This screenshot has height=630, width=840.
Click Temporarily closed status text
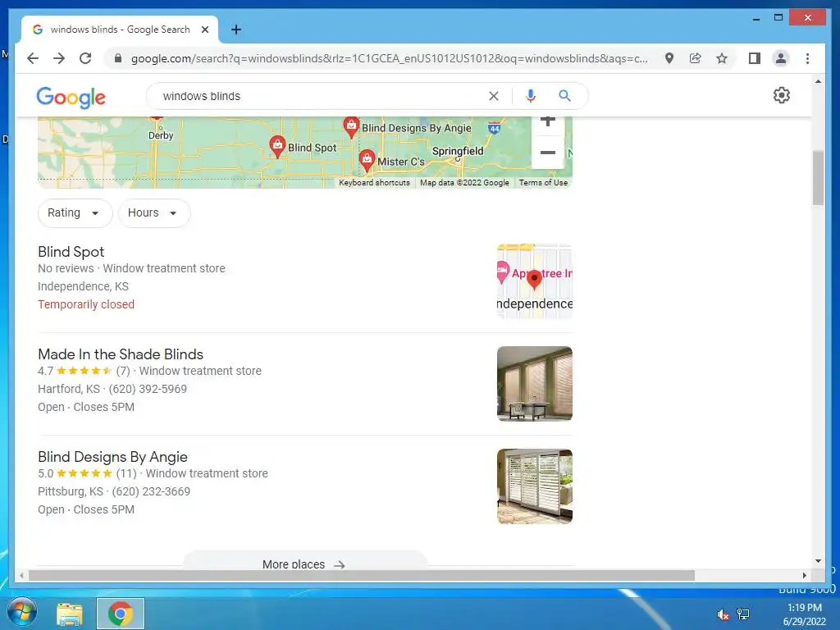[x=85, y=304]
